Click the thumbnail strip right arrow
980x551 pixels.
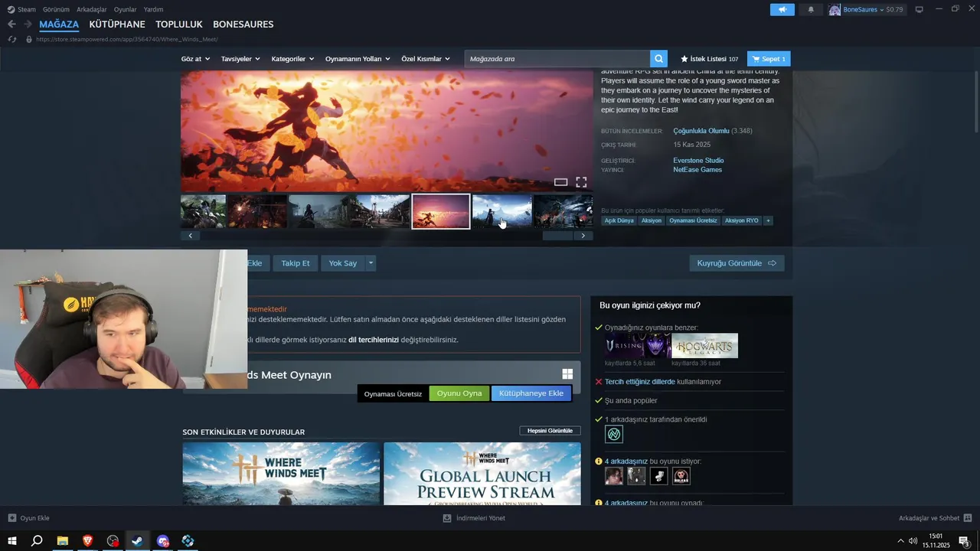coord(583,236)
